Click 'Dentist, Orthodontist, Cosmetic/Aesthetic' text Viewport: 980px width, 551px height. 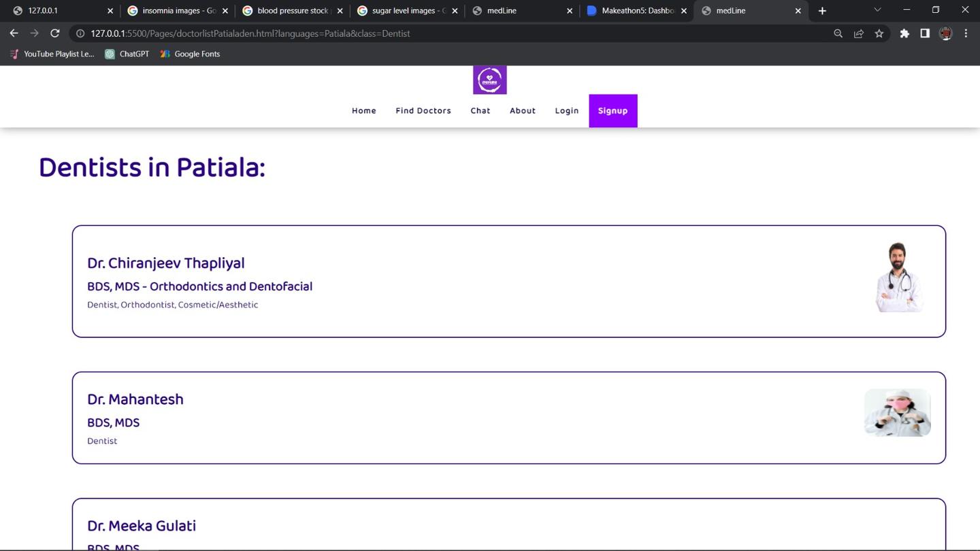click(173, 305)
